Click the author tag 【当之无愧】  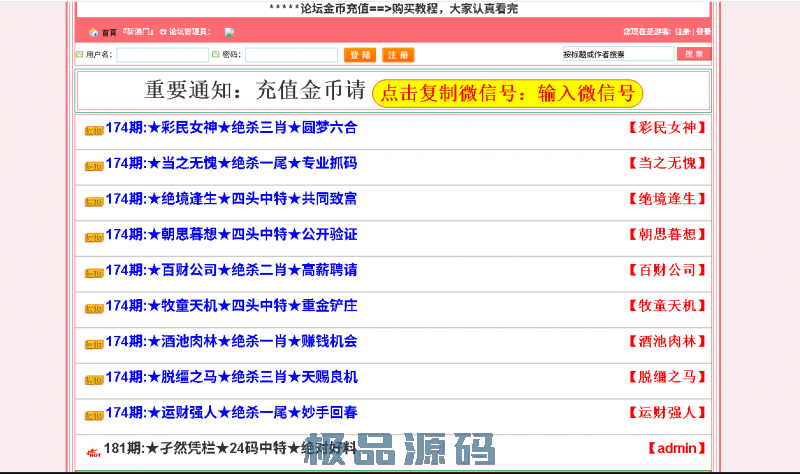(667, 163)
